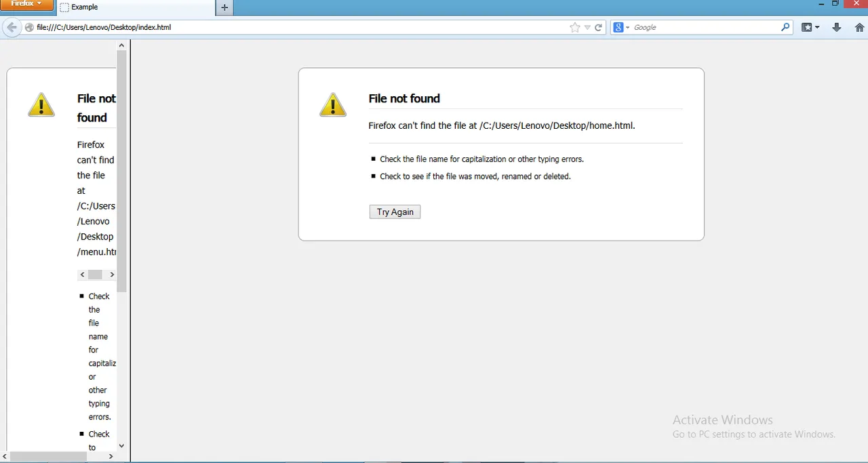Click right arrow of the path scrollbar
The height and width of the screenshot is (463, 868).
(x=112, y=275)
